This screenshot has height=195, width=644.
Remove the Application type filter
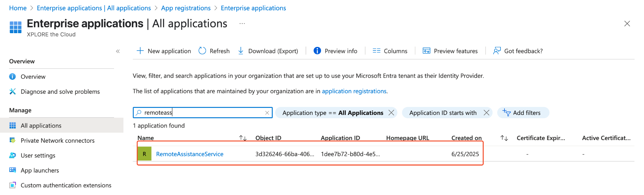click(391, 113)
